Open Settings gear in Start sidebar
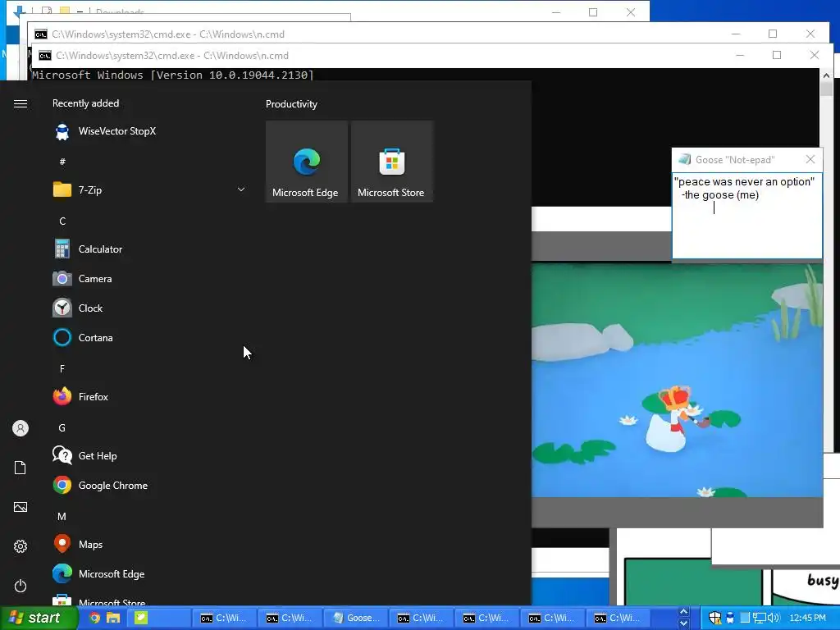The height and width of the screenshot is (630, 840). coord(21,546)
